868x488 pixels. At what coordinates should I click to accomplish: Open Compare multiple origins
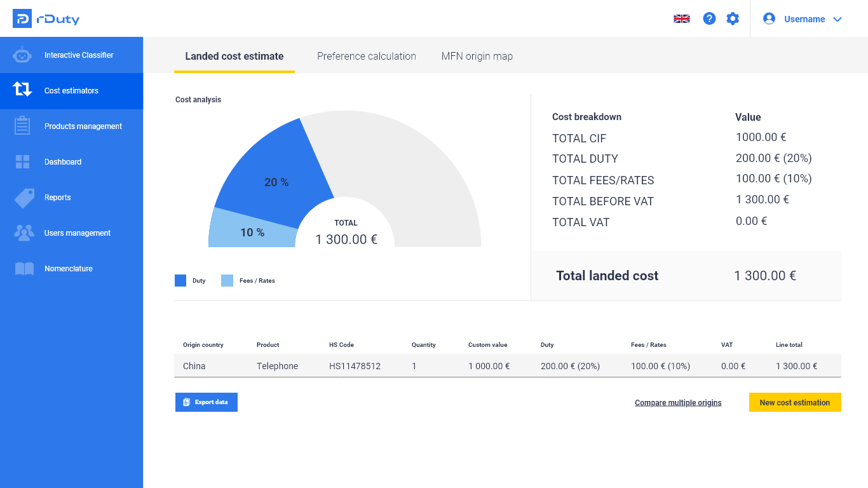678,402
